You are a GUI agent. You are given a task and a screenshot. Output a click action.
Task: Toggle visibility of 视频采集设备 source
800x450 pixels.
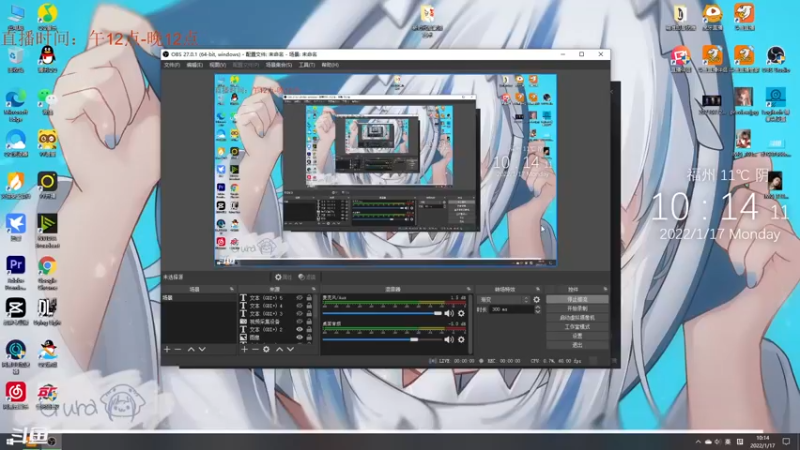point(299,321)
